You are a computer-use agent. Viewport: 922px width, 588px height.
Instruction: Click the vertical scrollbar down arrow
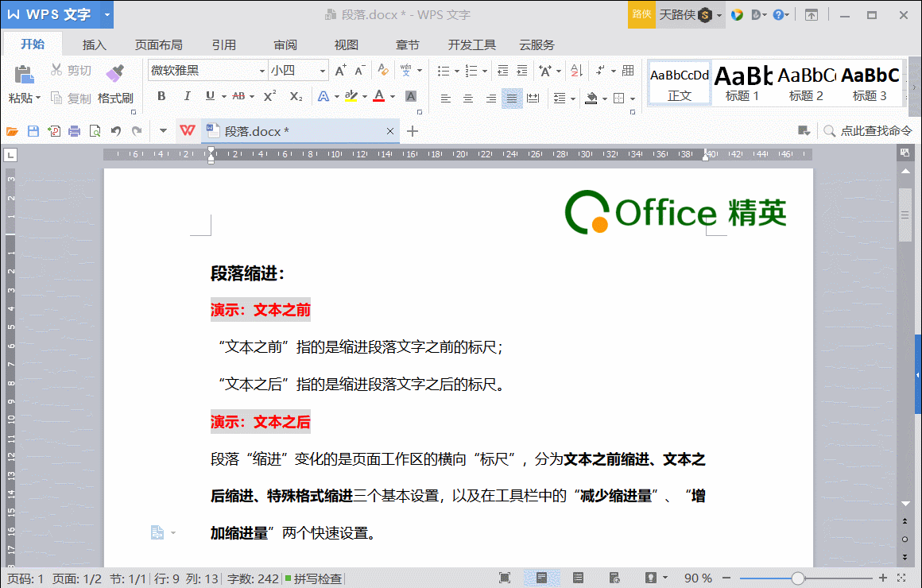point(905,503)
